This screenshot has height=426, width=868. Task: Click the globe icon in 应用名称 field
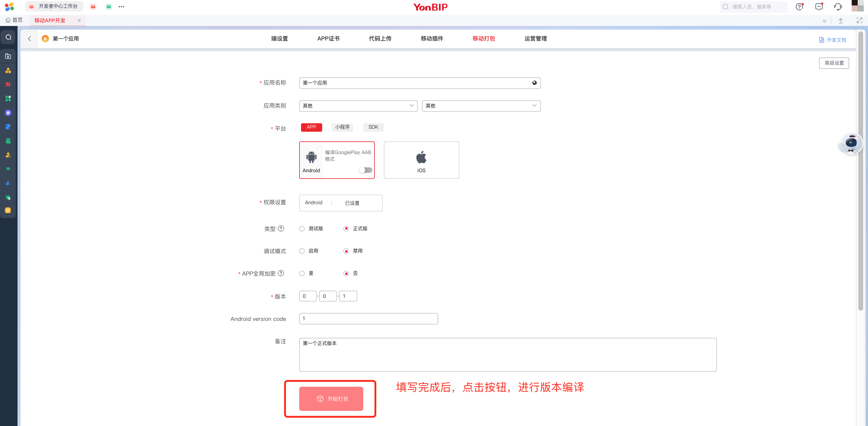tap(534, 83)
